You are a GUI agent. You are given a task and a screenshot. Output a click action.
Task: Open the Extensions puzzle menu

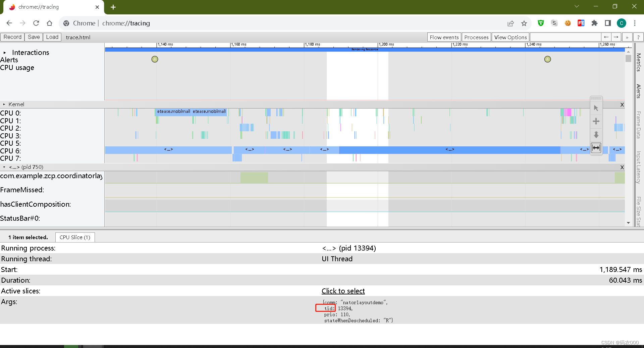(594, 23)
